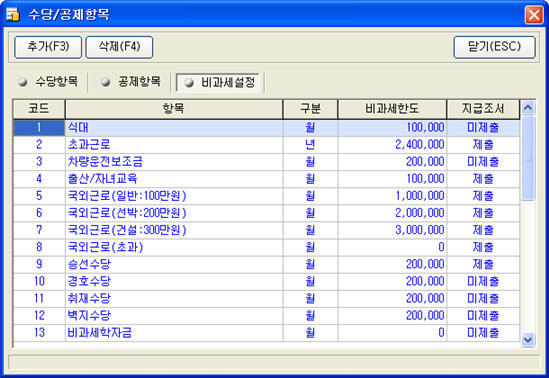Click the 추가(F3) button
Screen dimensions: 549x378
pos(48,47)
